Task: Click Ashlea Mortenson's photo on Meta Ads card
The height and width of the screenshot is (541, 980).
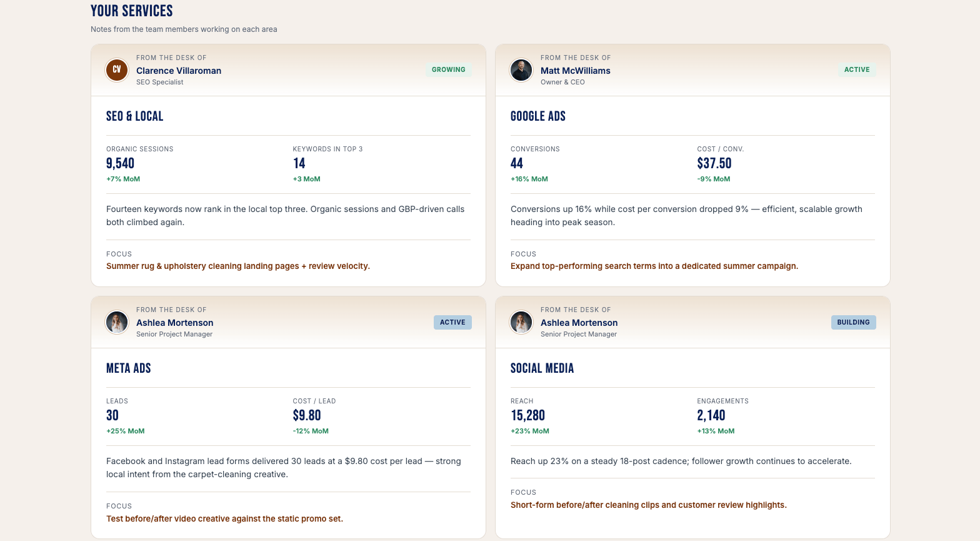Action: [x=117, y=322]
